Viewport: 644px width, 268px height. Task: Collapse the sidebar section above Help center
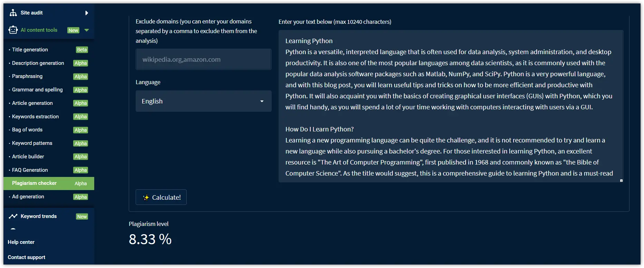point(13,229)
